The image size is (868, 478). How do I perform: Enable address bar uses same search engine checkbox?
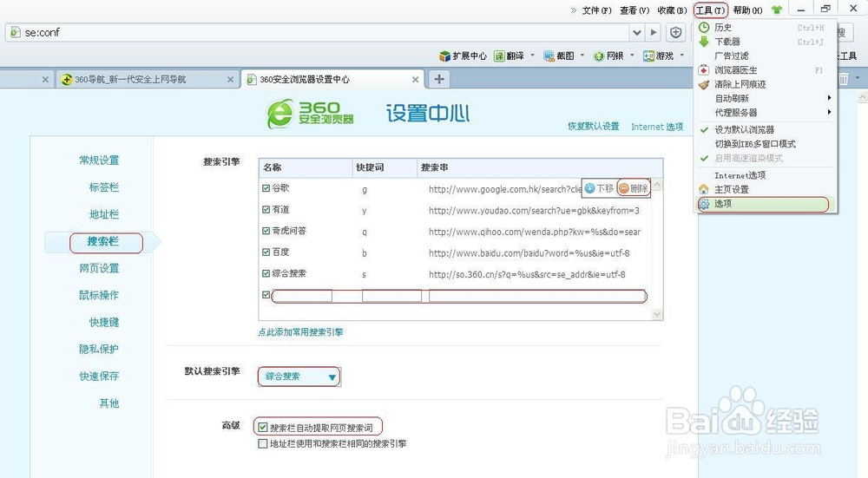pos(263,443)
